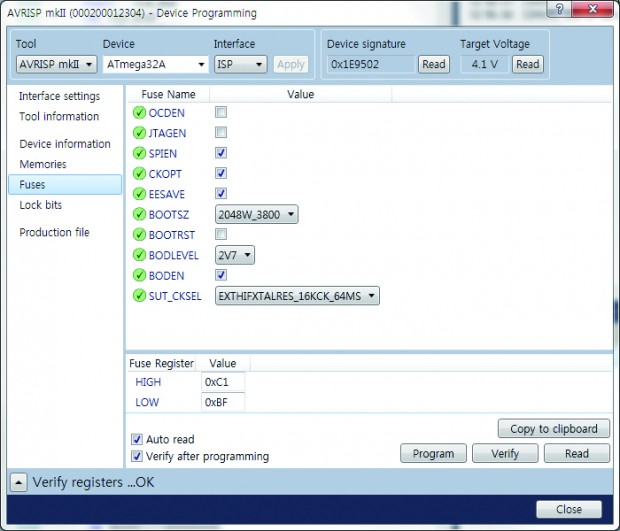Enable the OCDEN fuse checkbox
Image resolution: width=620 pixels, height=531 pixels.
(x=221, y=112)
